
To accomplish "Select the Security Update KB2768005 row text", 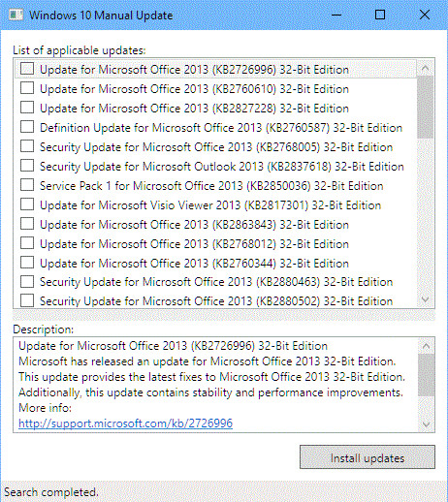I will coord(216,147).
